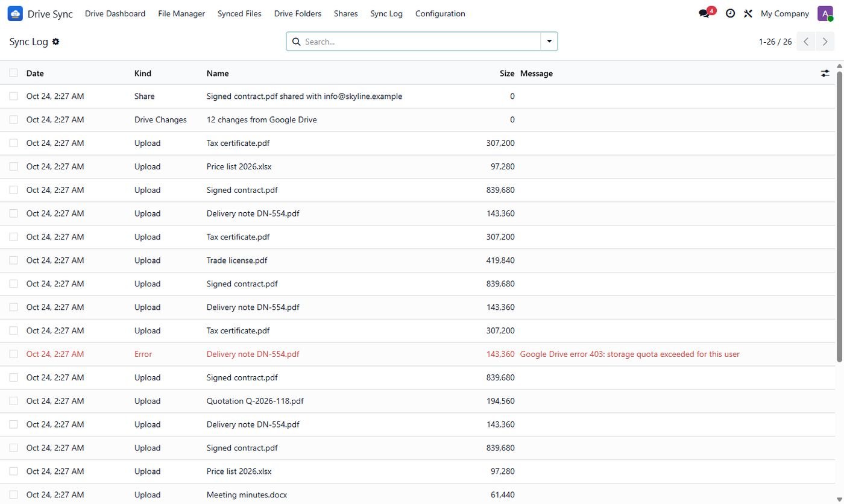Click the Drive Changes kind cell
Screen dimensions: 844x504
160,120
